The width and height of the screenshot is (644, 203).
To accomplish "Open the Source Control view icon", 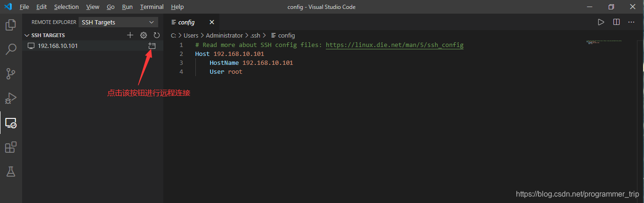I will (x=10, y=74).
